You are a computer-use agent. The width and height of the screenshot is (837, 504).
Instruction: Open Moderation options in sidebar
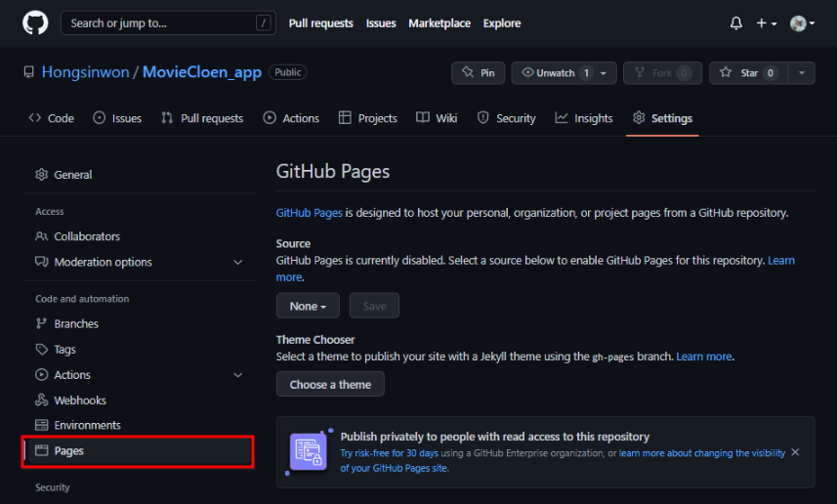139,262
